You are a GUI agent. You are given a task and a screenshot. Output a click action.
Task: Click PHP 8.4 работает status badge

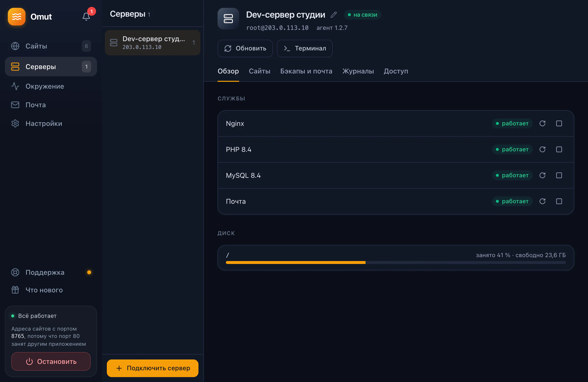click(x=512, y=149)
